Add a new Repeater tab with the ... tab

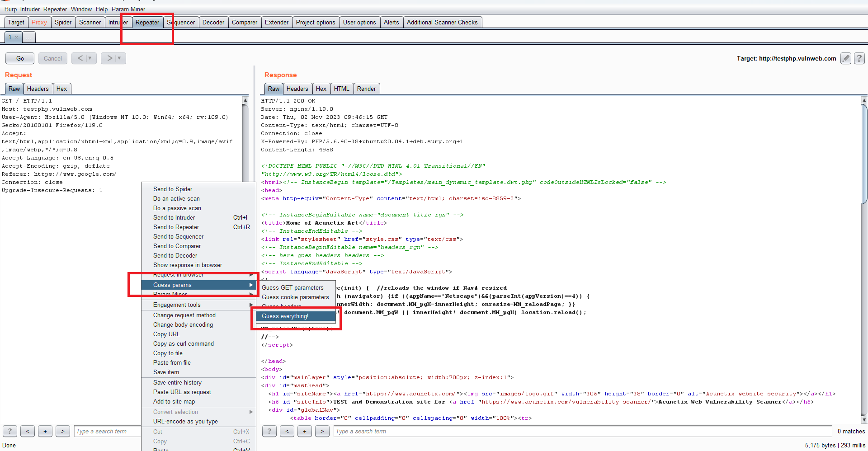[28, 38]
